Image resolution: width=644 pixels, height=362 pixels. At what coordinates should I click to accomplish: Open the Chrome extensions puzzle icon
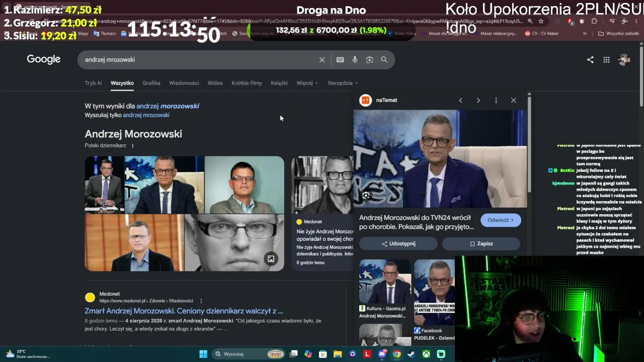click(x=594, y=21)
